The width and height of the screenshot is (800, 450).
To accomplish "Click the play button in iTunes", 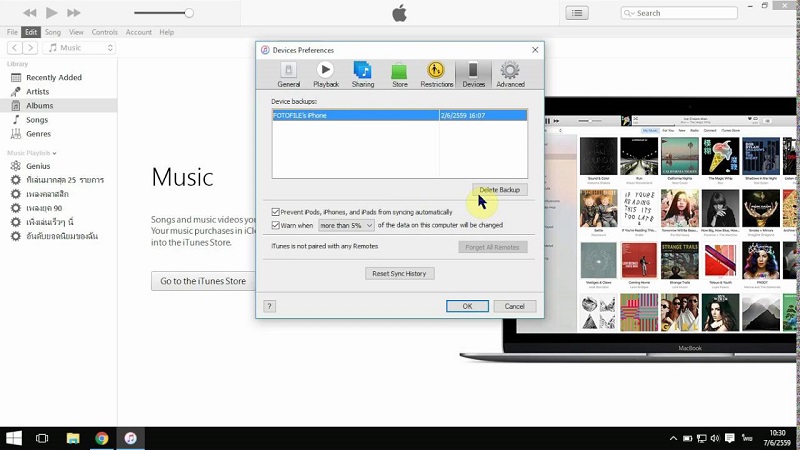I will [52, 13].
